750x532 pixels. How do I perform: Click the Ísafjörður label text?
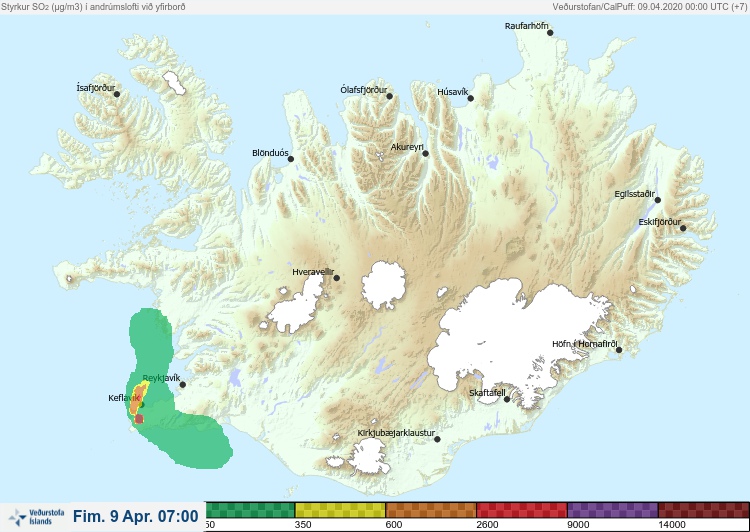point(96,88)
